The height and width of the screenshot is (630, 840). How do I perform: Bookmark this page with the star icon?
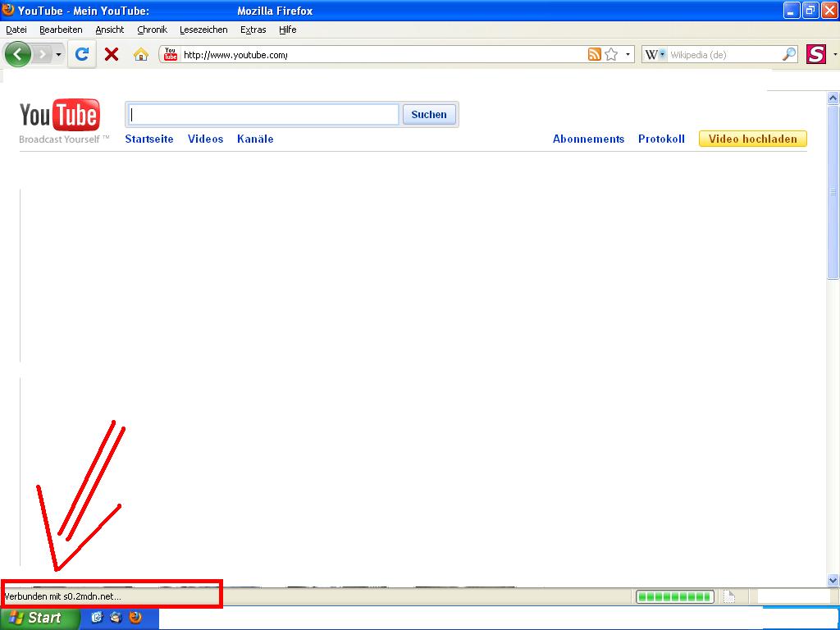611,54
